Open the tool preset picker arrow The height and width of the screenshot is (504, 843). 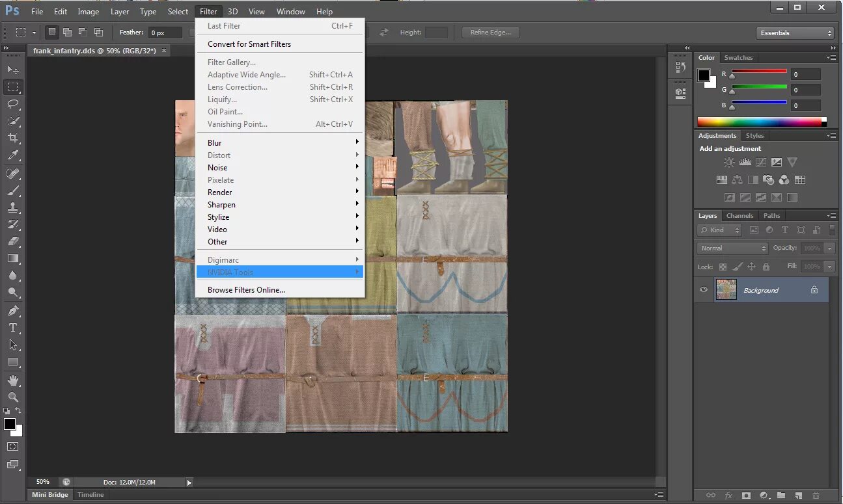(x=34, y=32)
